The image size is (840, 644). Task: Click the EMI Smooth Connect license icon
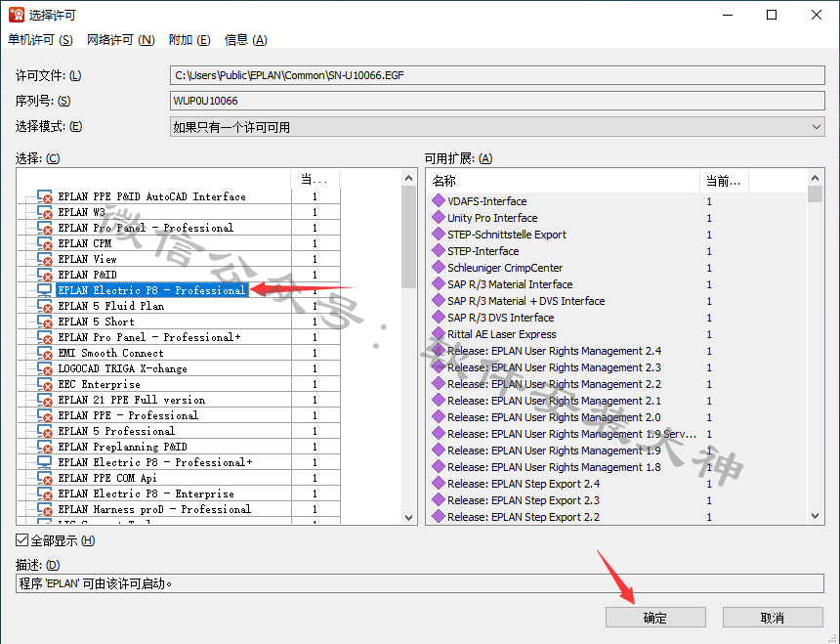45,353
